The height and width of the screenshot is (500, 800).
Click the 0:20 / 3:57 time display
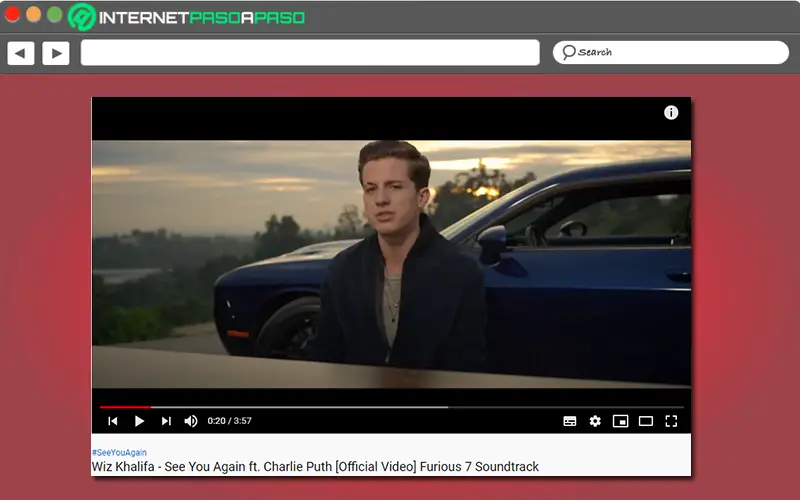229,421
